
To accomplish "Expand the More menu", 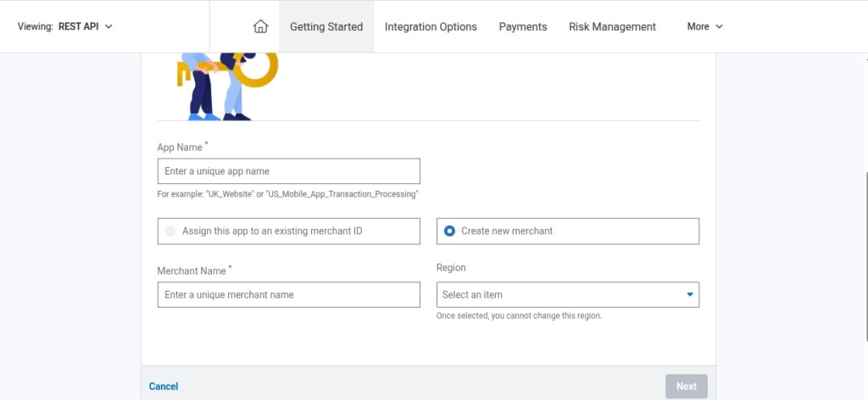I will click(x=704, y=26).
